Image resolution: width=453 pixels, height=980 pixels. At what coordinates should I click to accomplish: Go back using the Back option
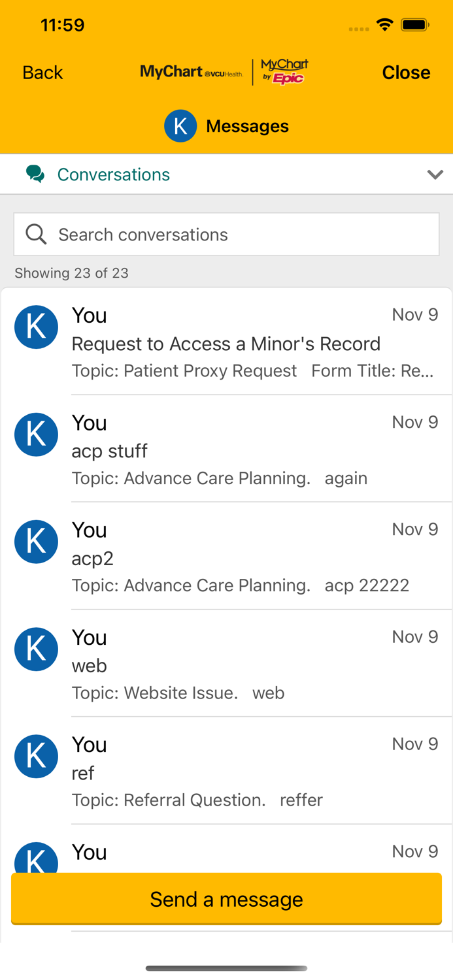point(42,73)
